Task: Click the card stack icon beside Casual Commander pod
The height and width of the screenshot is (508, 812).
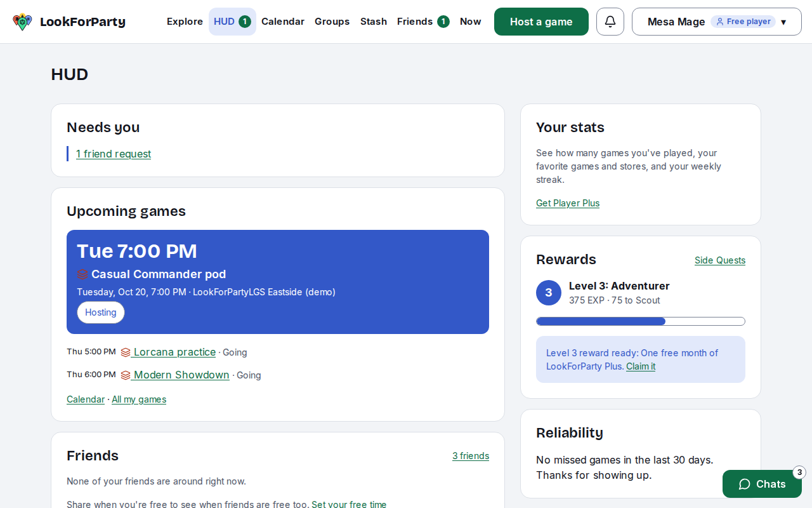Action: [x=82, y=274]
